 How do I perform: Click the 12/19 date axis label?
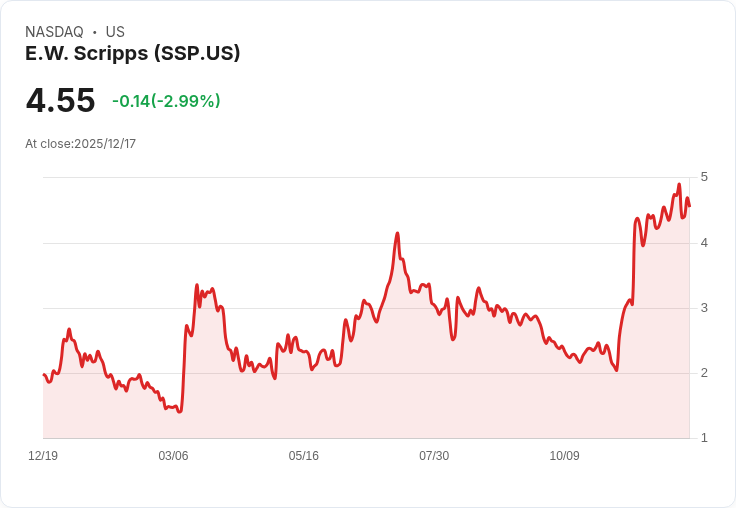(x=43, y=456)
